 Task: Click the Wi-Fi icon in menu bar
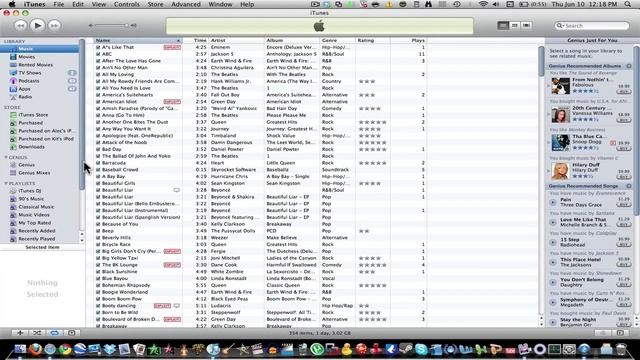483,4
